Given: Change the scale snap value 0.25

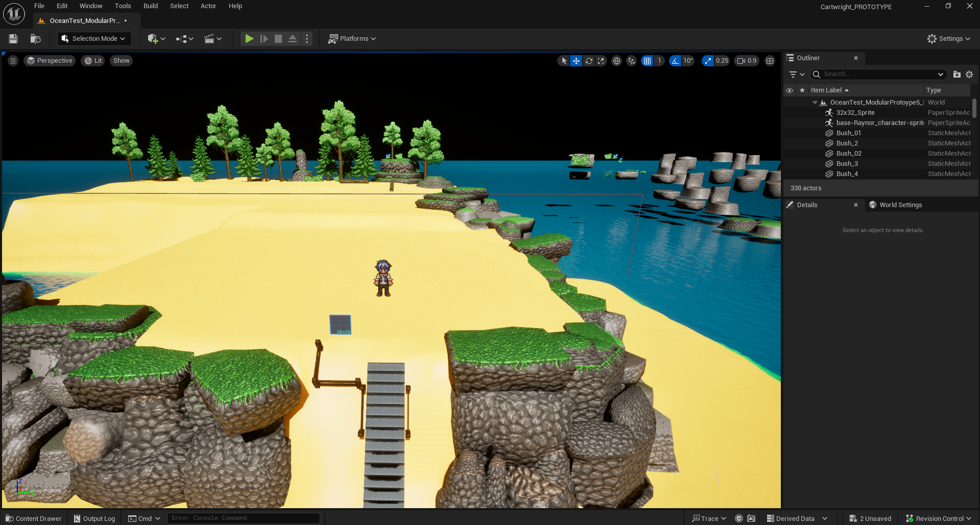Looking at the screenshot, I should point(722,61).
